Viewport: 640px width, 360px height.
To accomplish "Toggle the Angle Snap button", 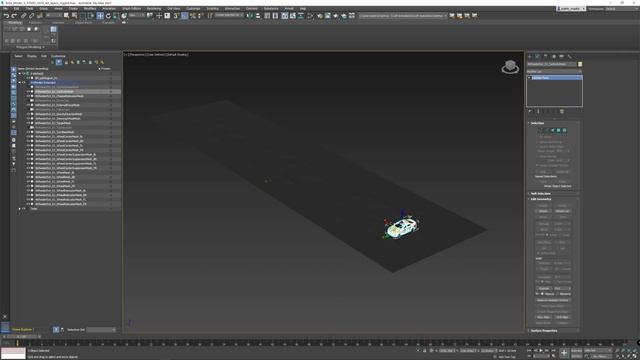I will (x=184, y=16).
